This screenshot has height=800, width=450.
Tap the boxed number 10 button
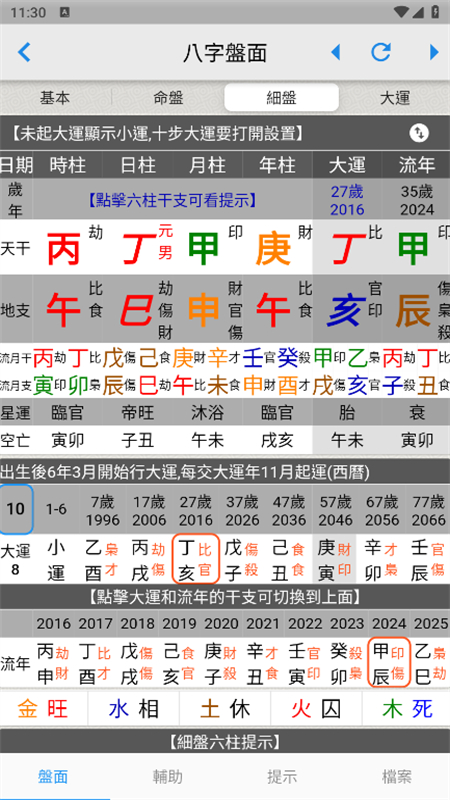[16, 509]
